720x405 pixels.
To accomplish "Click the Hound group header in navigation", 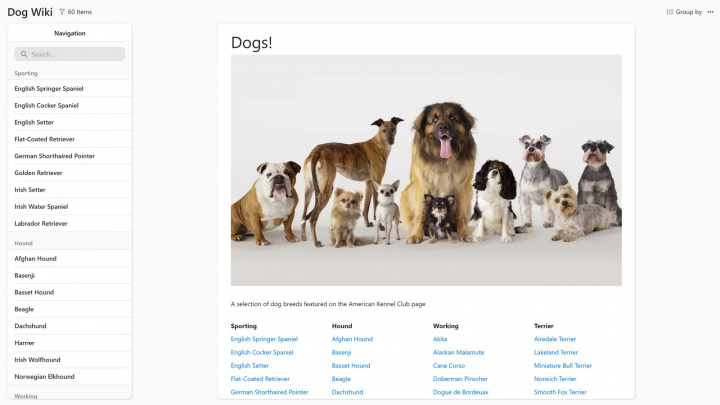I will (24, 243).
